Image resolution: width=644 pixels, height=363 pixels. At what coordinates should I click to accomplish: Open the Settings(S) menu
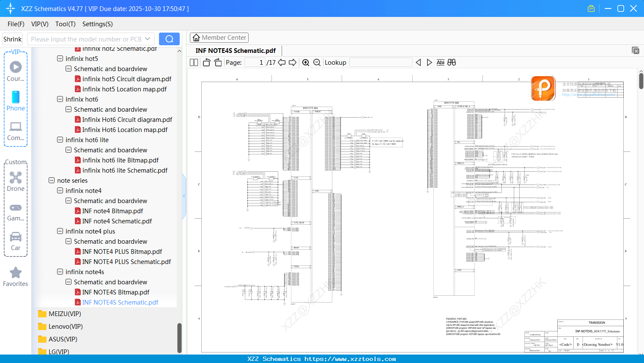(x=97, y=24)
